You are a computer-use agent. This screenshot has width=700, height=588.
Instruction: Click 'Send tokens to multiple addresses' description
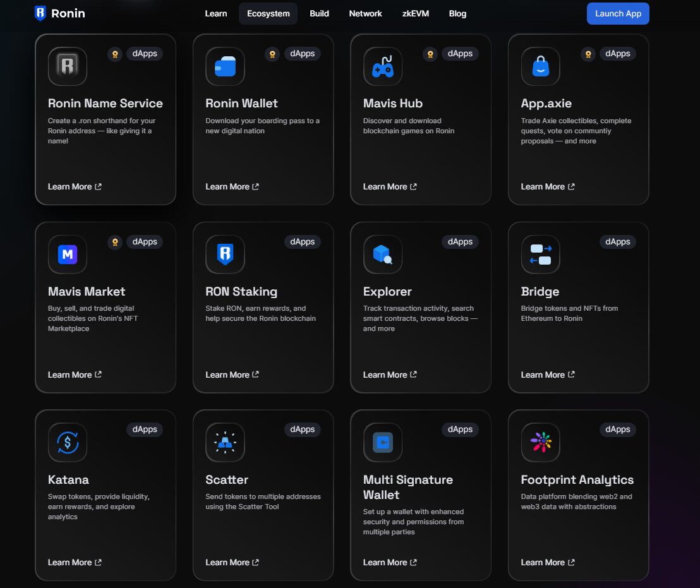coord(263,501)
